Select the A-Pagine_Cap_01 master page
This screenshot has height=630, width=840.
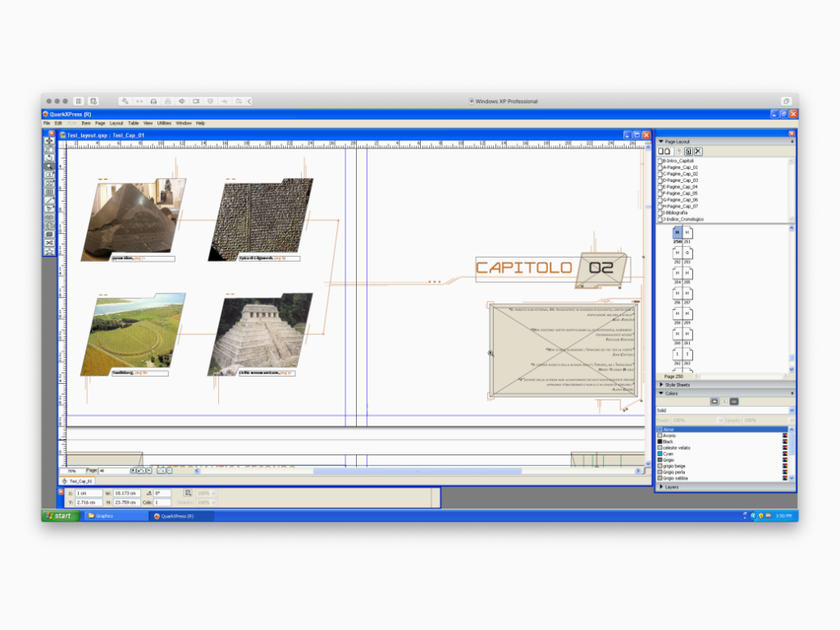coord(678,167)
